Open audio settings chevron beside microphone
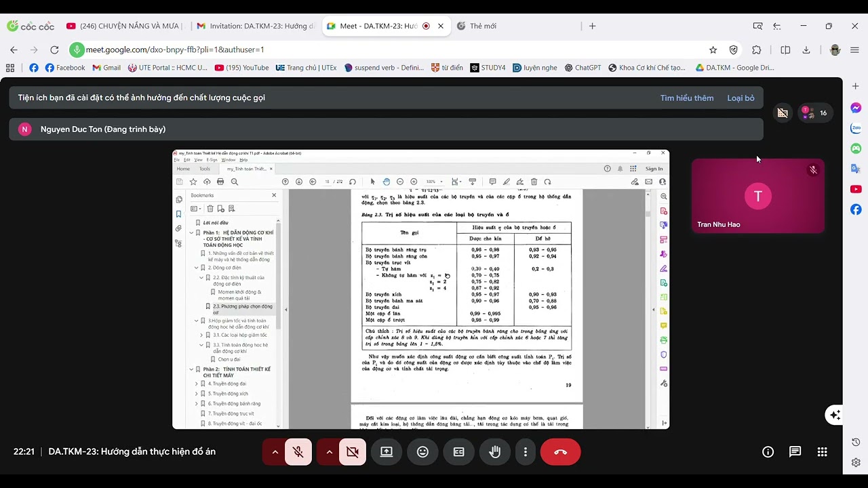 tap(275, 452)
